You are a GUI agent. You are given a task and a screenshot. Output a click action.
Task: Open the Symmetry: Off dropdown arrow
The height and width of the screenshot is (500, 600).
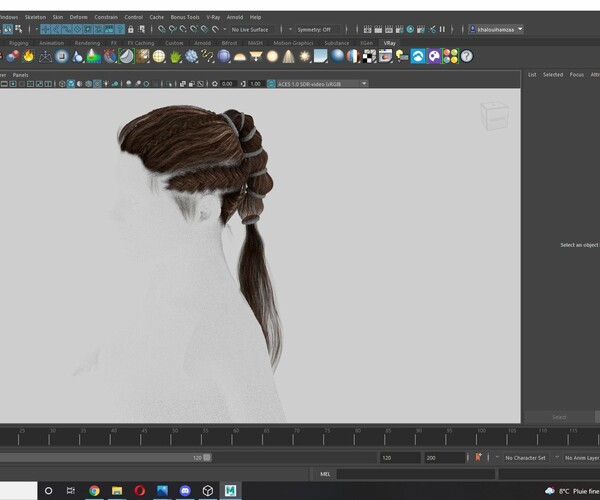point(290,29)
